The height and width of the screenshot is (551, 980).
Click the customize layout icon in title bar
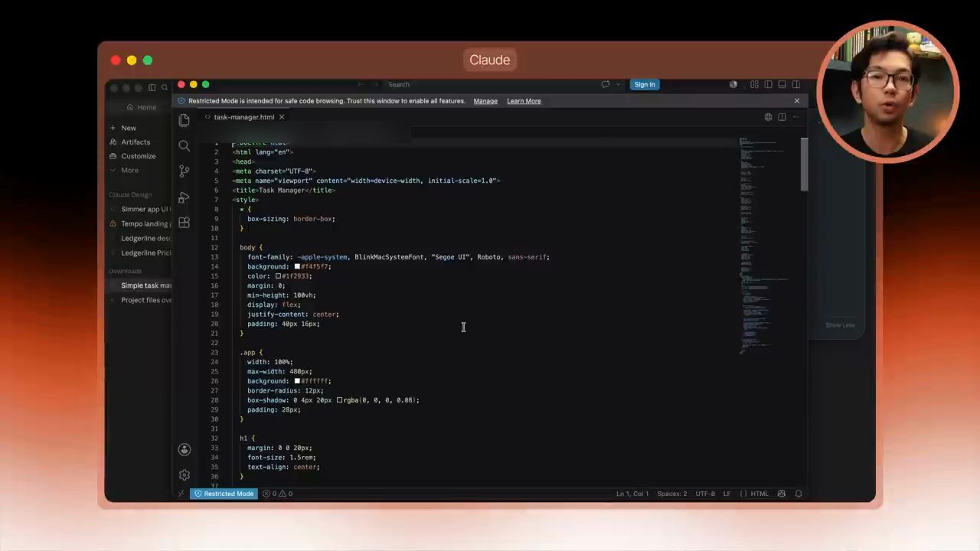[754, 84]
